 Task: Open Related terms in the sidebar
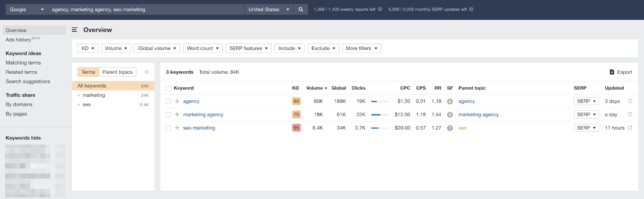coord(21,72)
